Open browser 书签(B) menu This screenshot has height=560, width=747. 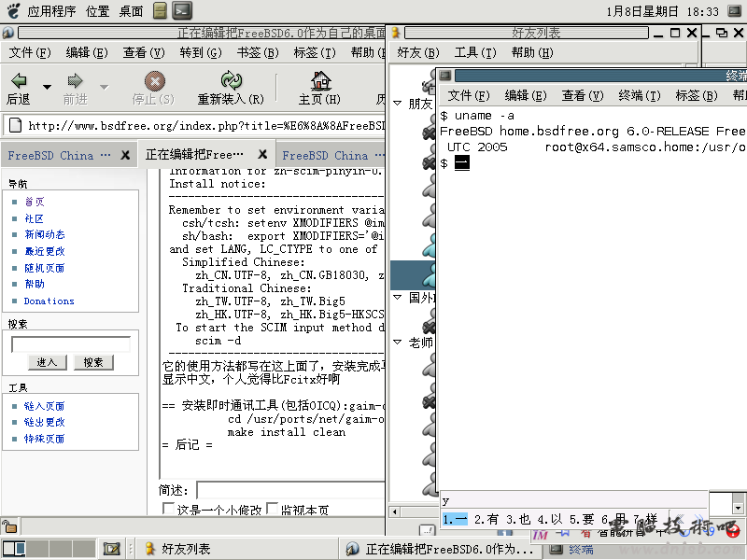point(258,52)
